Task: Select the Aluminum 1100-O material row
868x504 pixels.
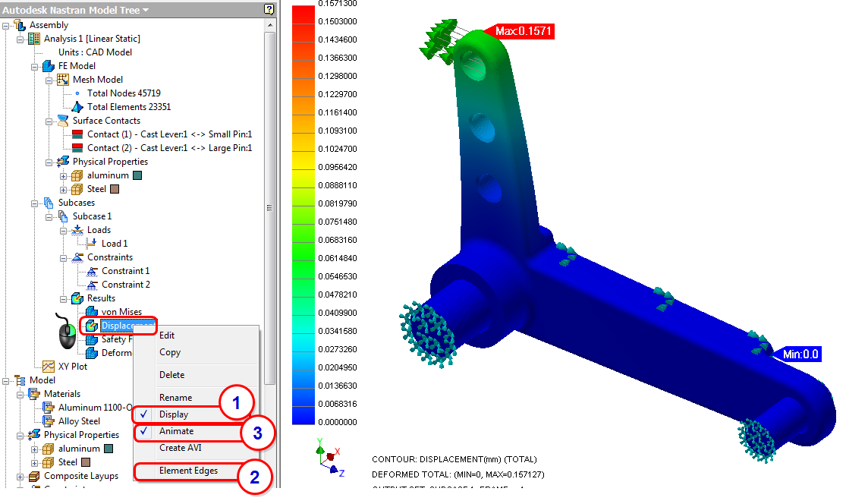Action: tap(95, 407)
